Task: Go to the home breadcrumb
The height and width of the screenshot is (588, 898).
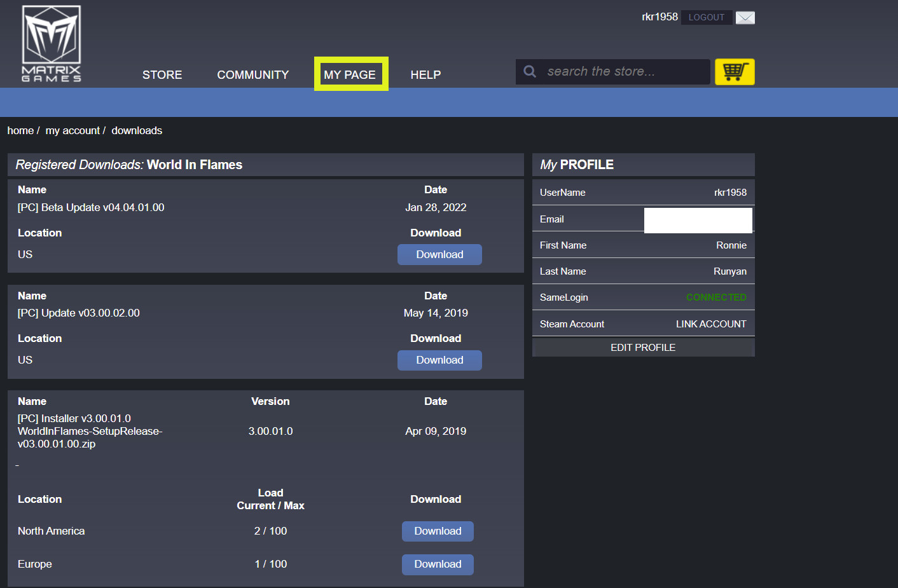Action: [20, 130]
